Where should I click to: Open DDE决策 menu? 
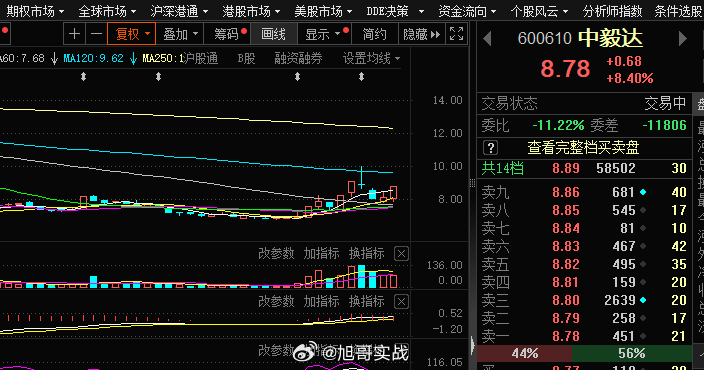pos(395,11)
